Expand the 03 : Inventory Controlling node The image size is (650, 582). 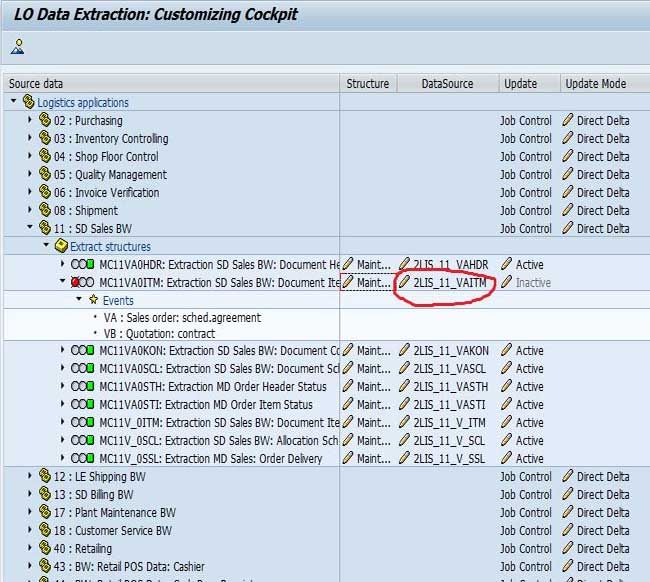[x=29, y=138]
